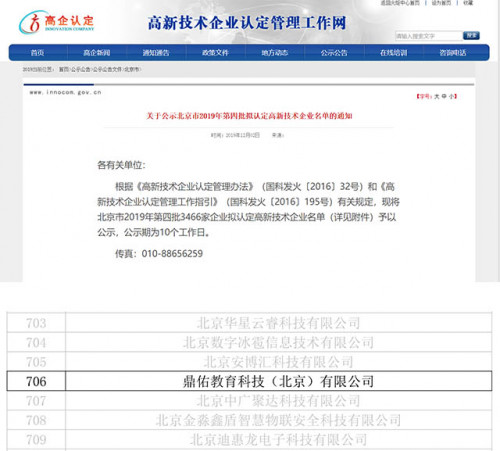Open the 咨询电话 nav tab
This screenshot has height=451, width=500.
pyautogui.click(x=453, y=53)
